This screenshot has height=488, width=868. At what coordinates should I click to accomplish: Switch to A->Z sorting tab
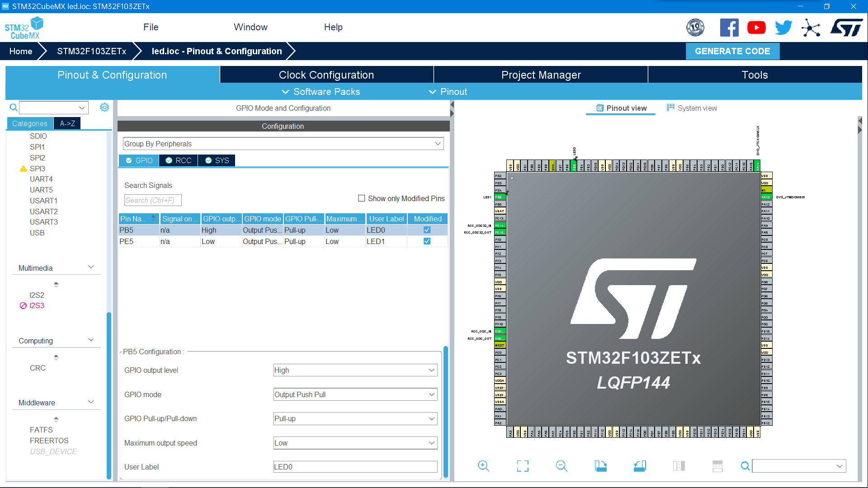pos(67,123)
